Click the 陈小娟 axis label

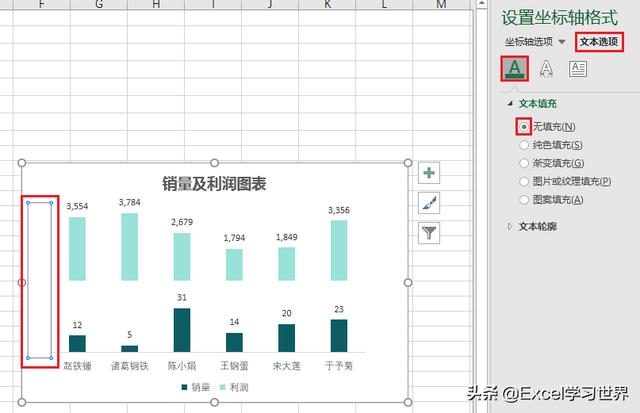[182, 366]
